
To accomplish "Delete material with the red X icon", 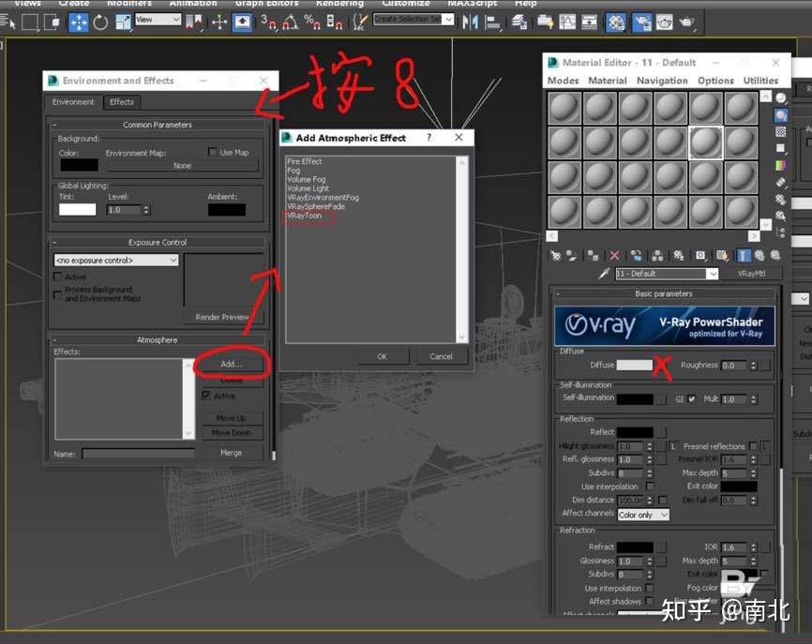I will [x=614, y=254].
